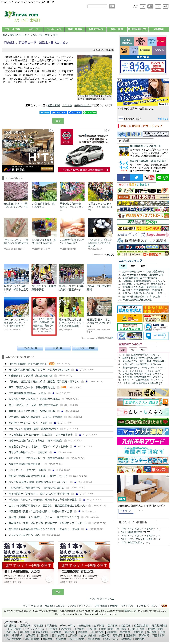Select 週間 tab in 生活情報ランキング

click(x=133, y=350)
